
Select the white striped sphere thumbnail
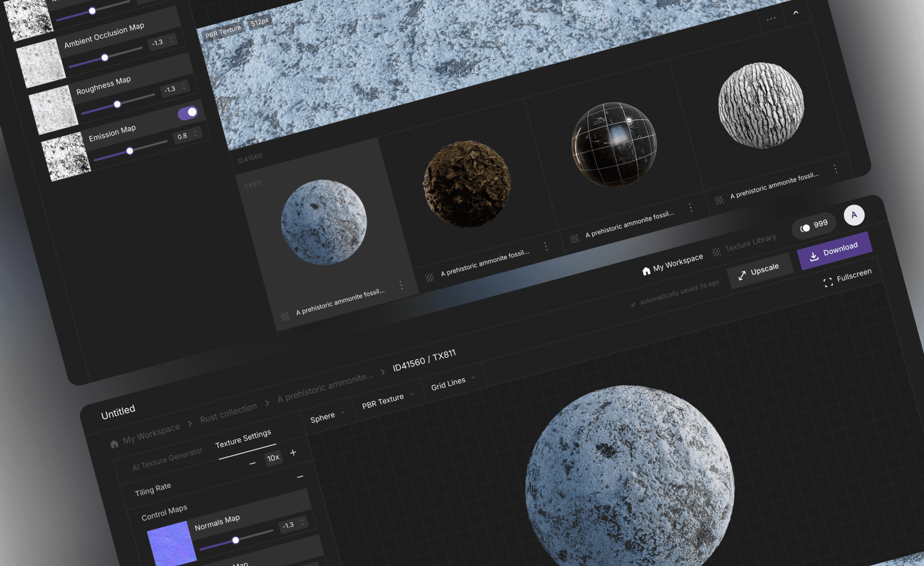click(x=761, y=105)
